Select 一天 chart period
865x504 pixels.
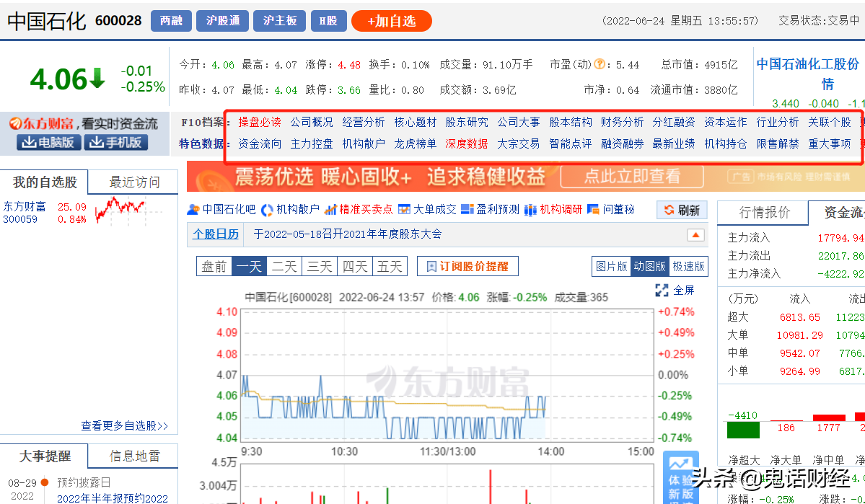pyautogui.click(x=249, y=266)
